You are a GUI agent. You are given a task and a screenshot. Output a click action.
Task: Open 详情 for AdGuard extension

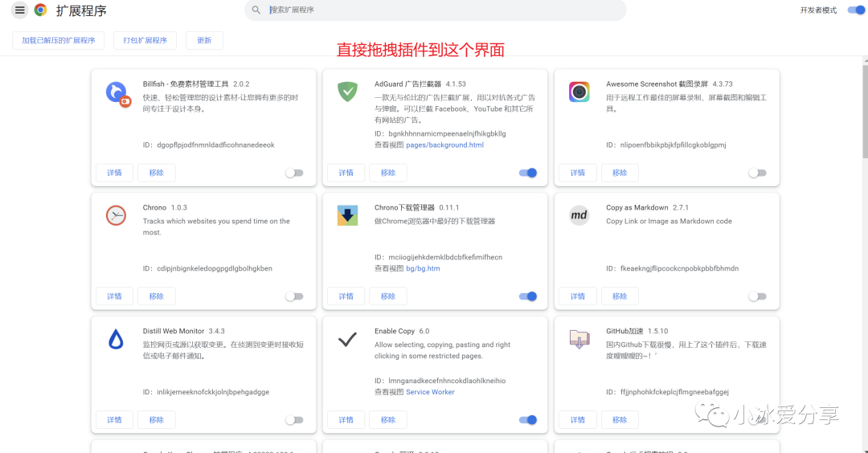coord(346,173)
